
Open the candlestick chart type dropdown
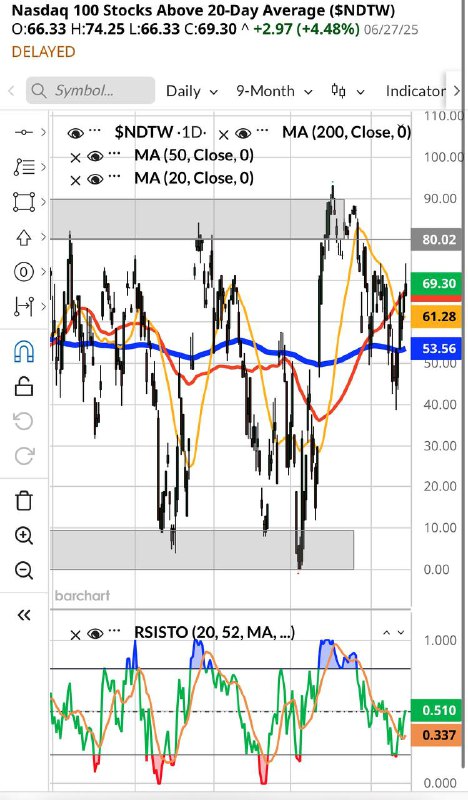(348, 91)
